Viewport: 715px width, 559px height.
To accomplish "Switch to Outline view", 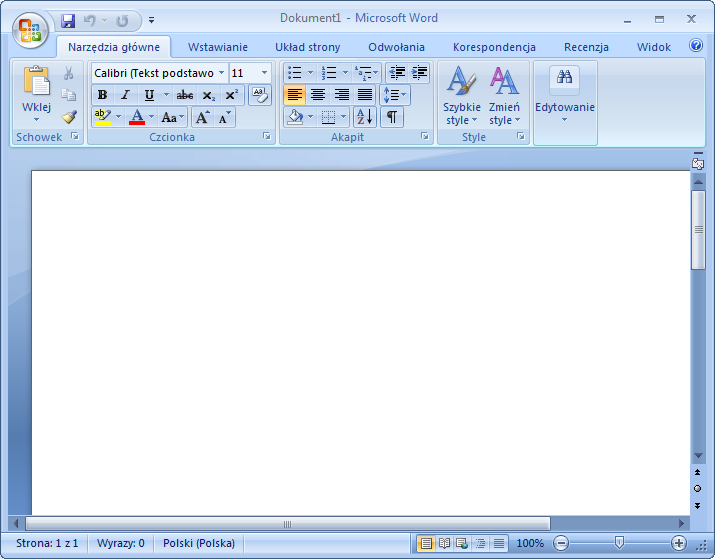I will [x=480, y=543].
